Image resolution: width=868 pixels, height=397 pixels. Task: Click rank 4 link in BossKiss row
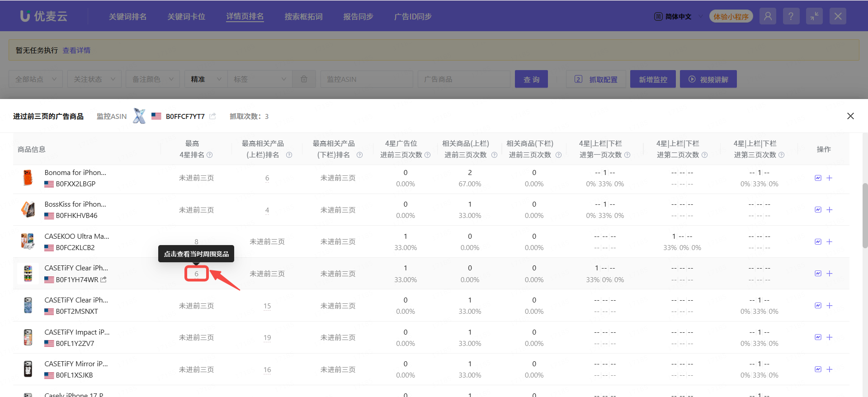(267, 210)
